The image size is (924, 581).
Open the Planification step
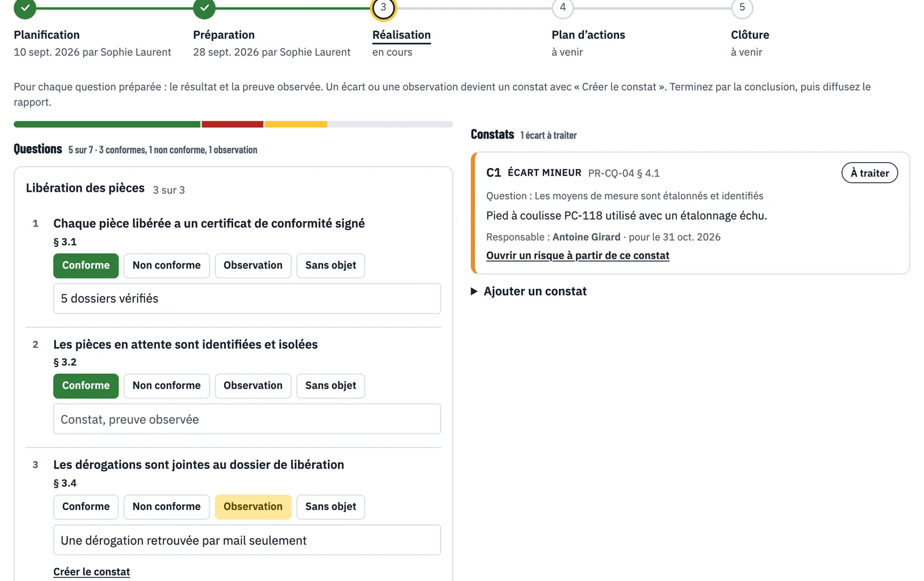coord(47,35)
